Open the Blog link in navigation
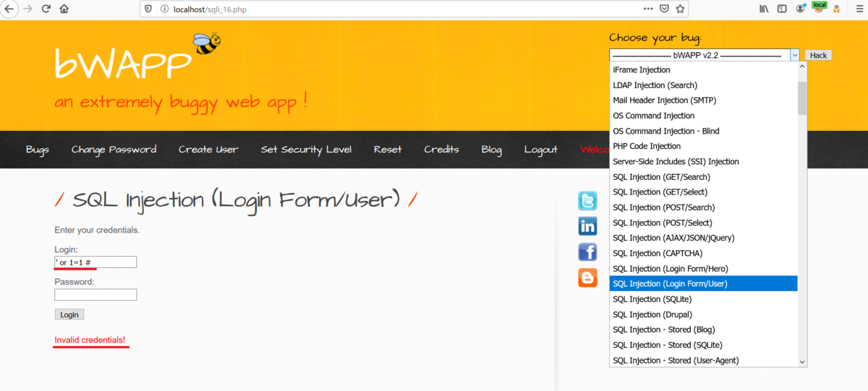 pyautogui.click(x=491, y=150)
